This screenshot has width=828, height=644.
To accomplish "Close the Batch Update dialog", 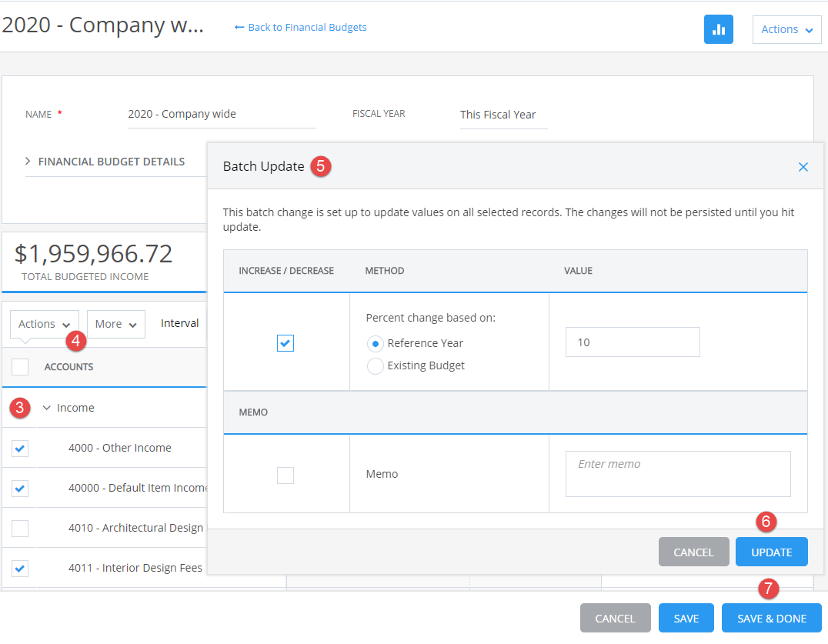I will pos(803,167).
